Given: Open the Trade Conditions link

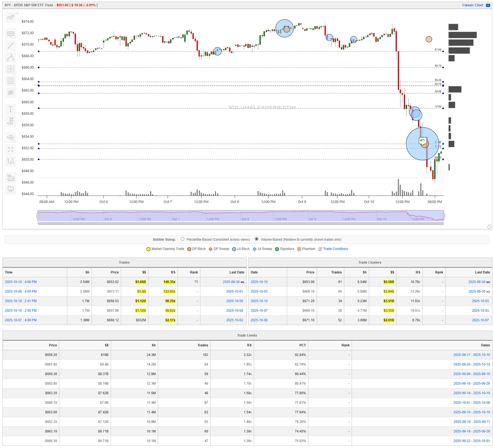Looking at the screenshot, I should (336, 249).
